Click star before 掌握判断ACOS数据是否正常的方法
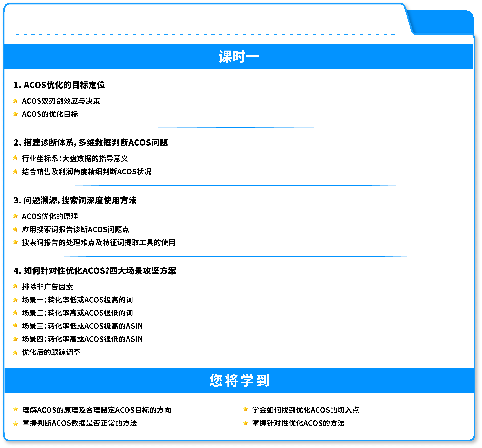The image size is (482, 448). [x=16, y=424]
